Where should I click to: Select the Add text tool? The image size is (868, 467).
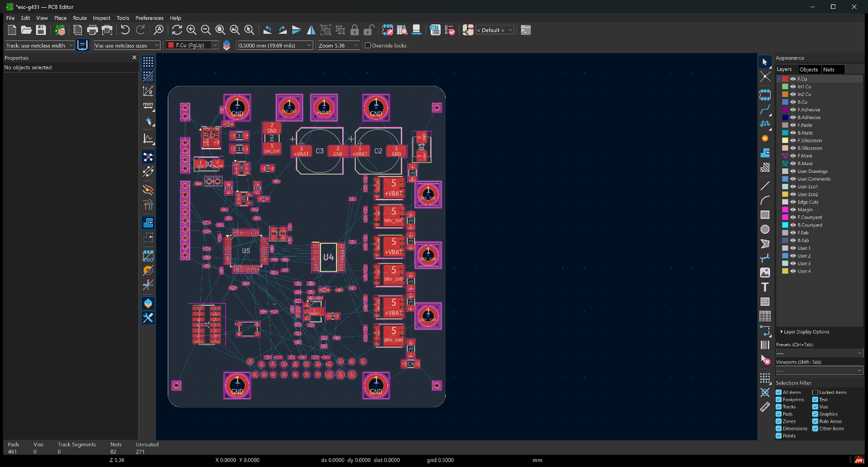(765, 287)
